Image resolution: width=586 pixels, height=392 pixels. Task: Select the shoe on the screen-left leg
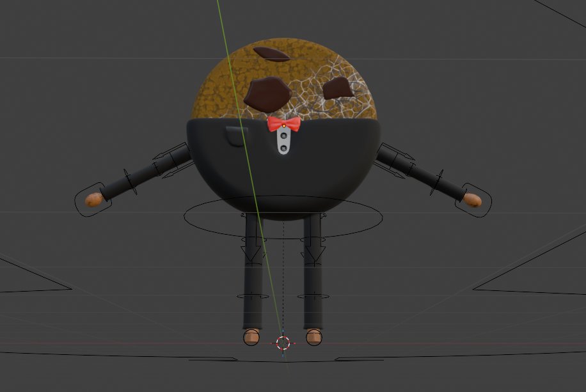(251, 337)
